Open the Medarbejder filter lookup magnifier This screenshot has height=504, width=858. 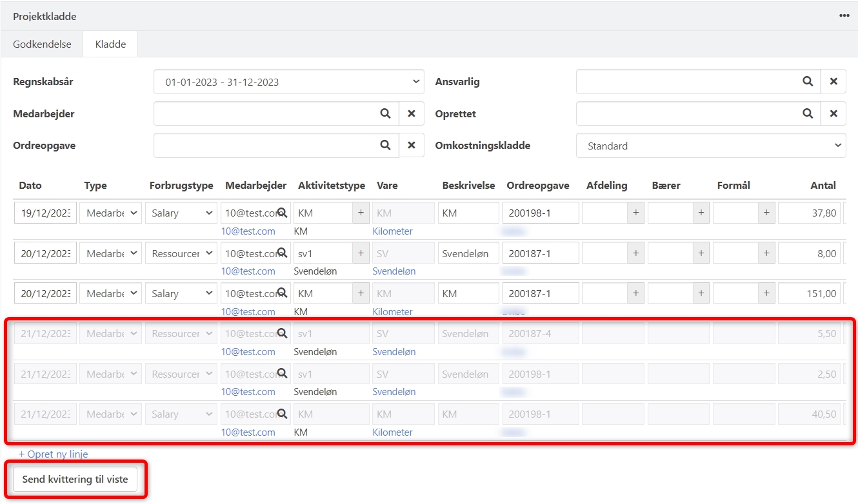pos(385,113)
